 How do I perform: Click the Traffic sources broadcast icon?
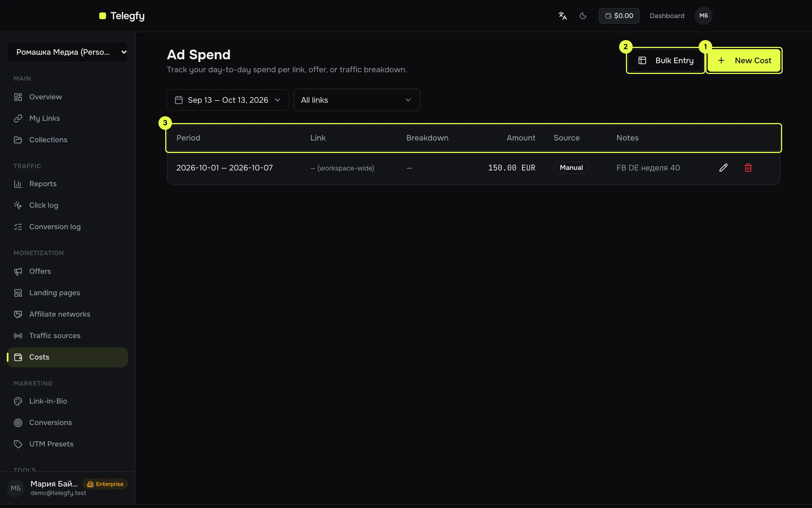pyautogui.click(x=18, y=336)
